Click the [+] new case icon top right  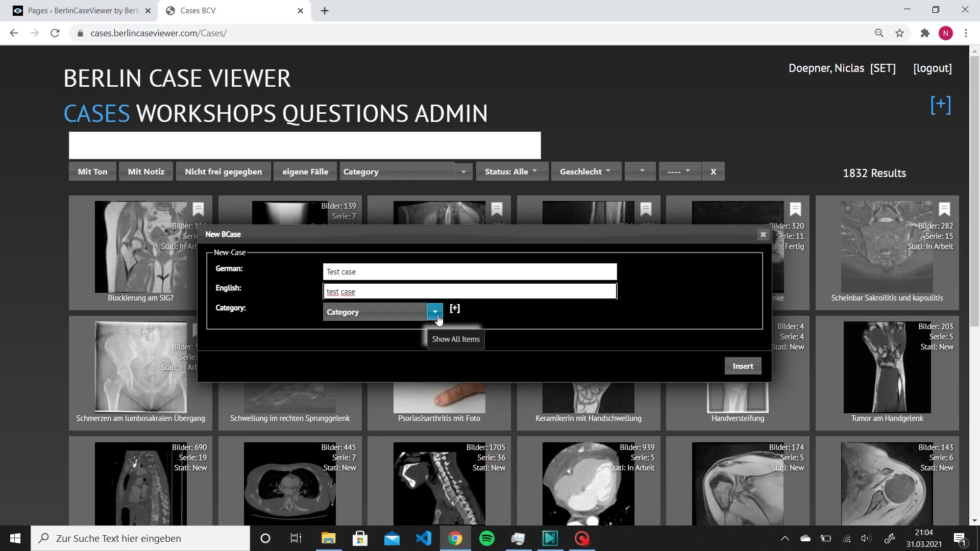[940, 105]
